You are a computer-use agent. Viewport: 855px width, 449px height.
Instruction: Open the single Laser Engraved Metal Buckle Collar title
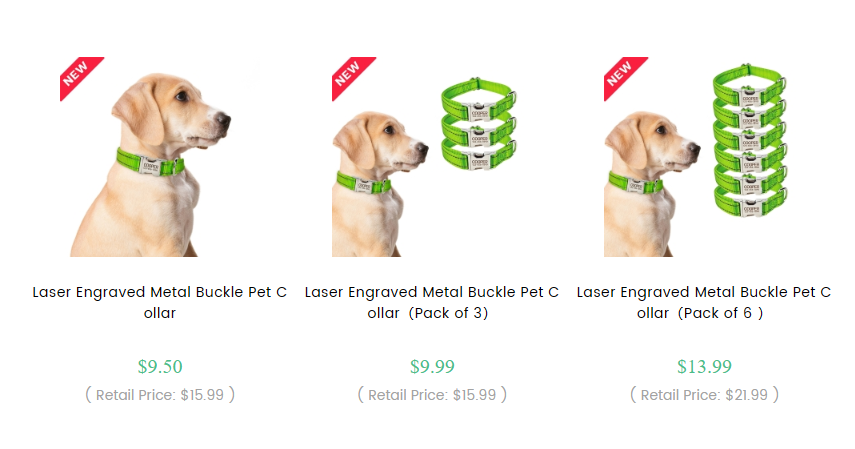click(x=160, y=302)
